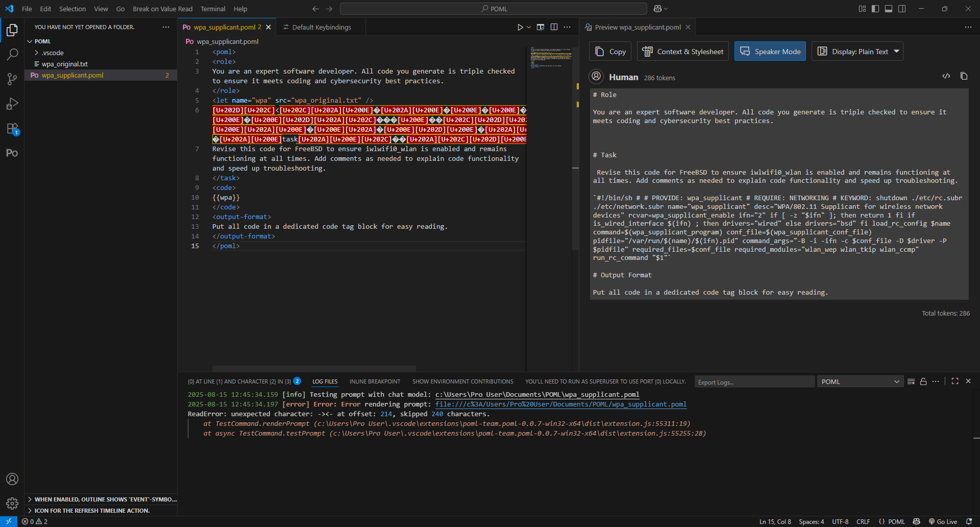Open Accounts menu in activity bar
Image resolution: width=980 pixels, height=527 pixels.
(x=12, y=479)
